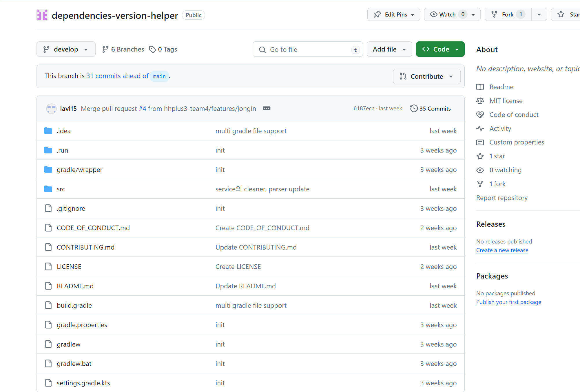Click the Code of conduct heart icon
The width and height of the screenshot is (580, 392).
[480, 115]
